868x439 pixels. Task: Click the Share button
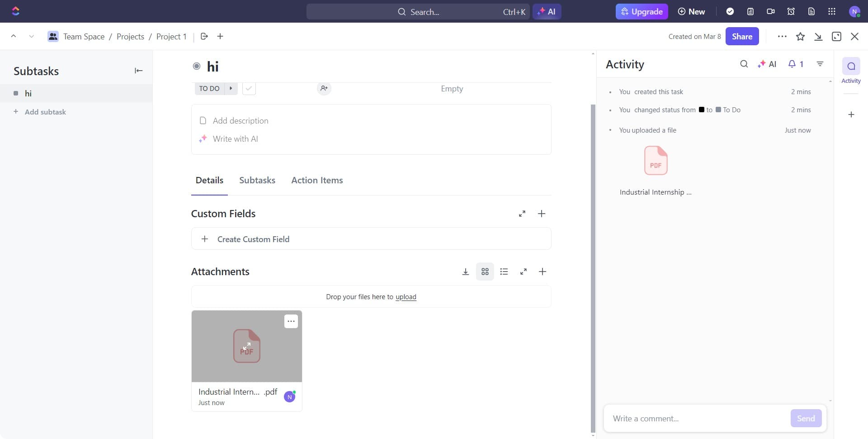click(741, 36)
